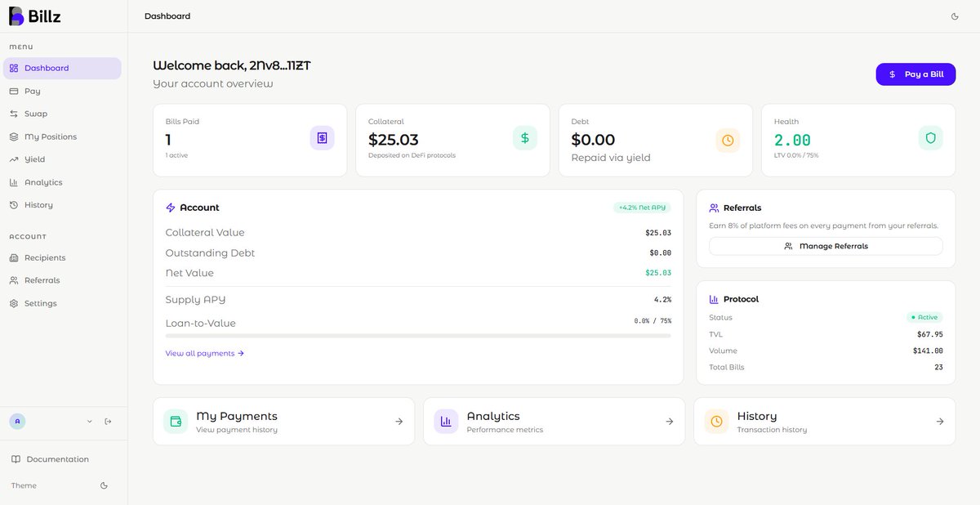Open the Analytics Performance metrics card
Image resolution: width=980 pixels, height=505 pixels.
coord(554,422)
